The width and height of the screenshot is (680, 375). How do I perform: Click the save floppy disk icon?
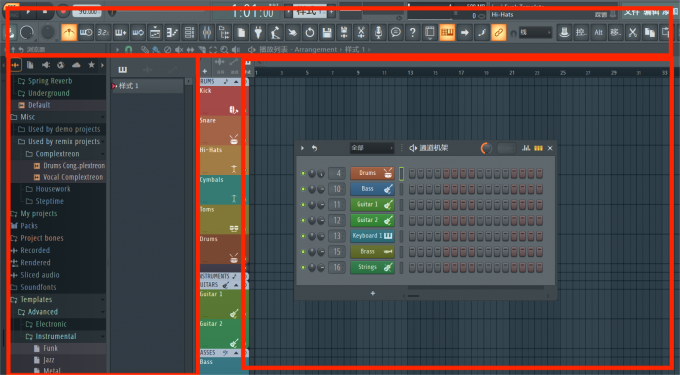(x=327, y=33)
